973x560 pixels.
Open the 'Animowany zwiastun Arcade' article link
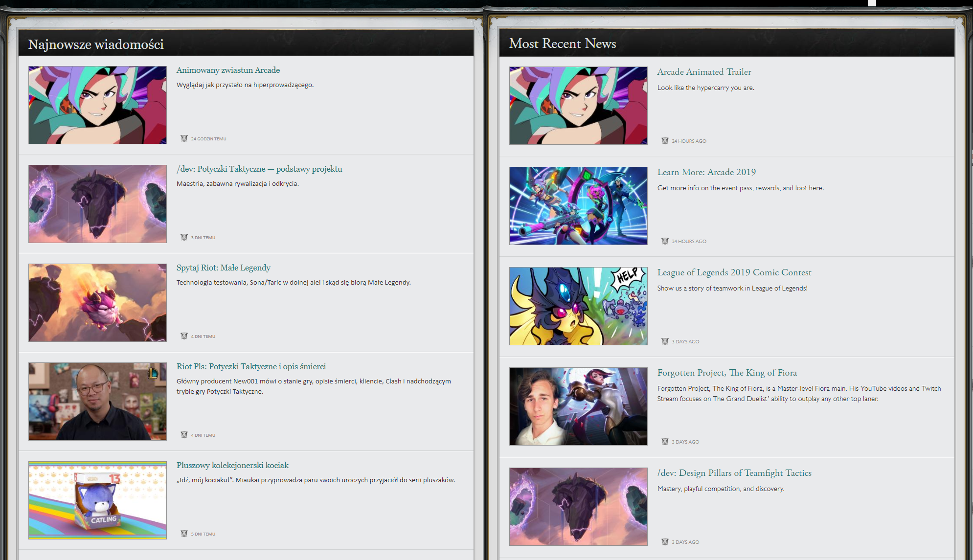(x=228, y=70)
